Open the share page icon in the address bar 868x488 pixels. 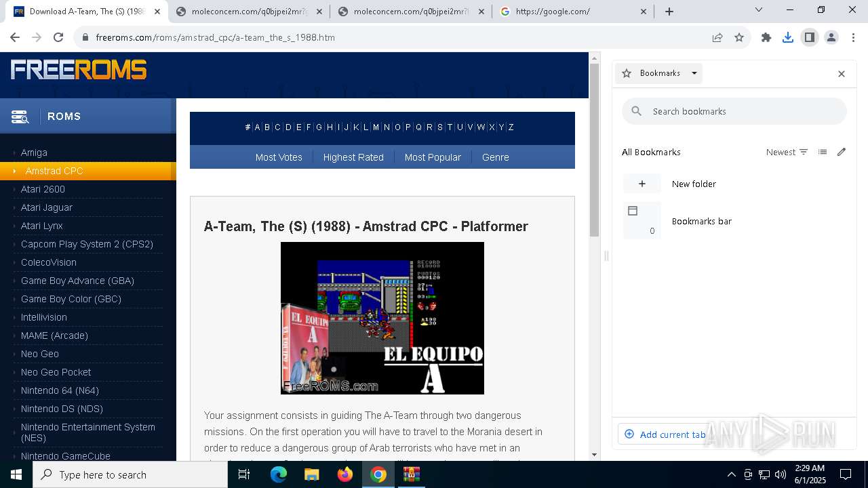pos(717,37)
